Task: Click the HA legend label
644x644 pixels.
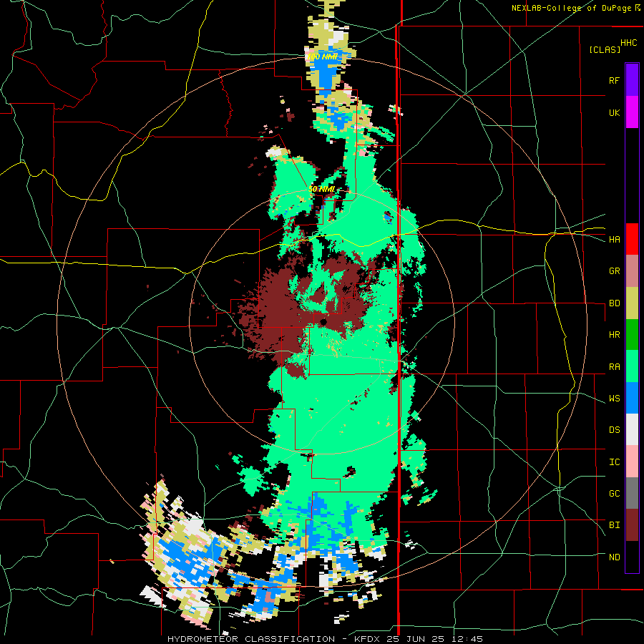Action: (x=614, y=240)
